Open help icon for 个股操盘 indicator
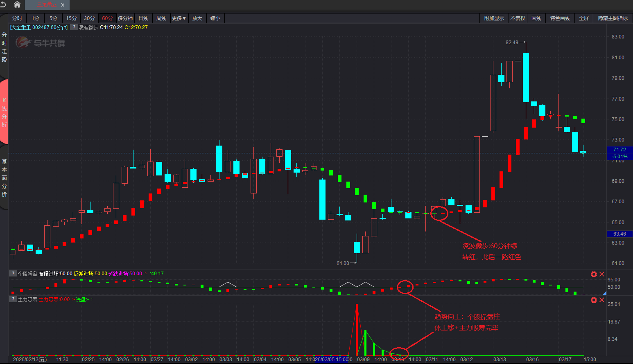 13,274
